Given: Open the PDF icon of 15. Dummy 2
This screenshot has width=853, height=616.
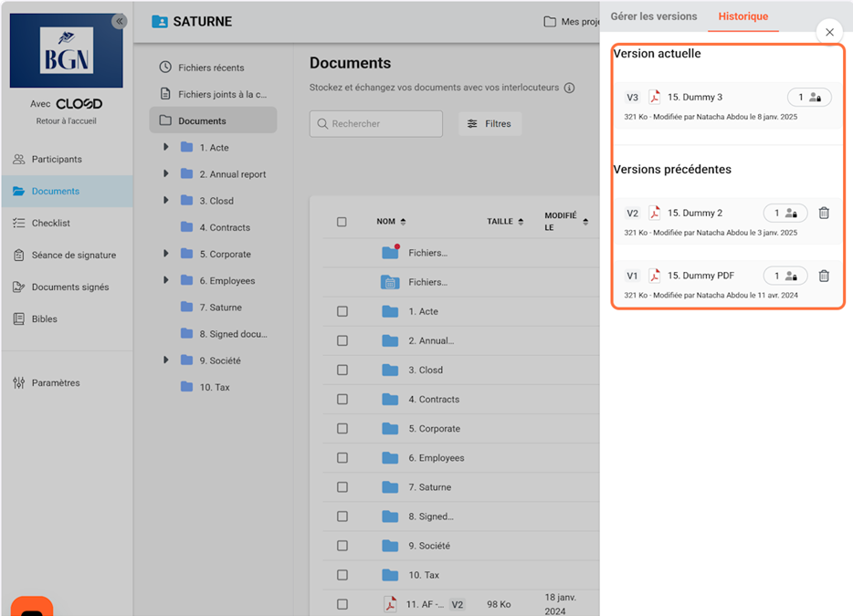Looking at the screenshot, I should pyautogui.click(x=655, y=213).
